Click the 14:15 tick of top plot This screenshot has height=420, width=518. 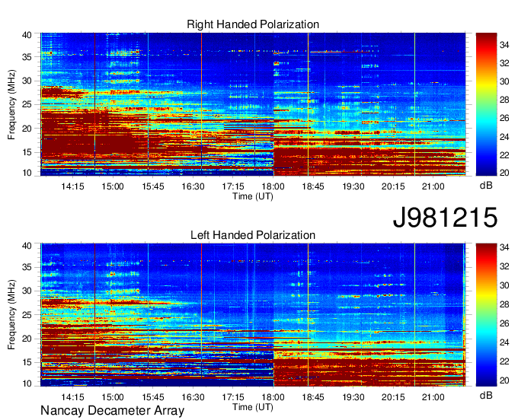click(x=72, y=186)
